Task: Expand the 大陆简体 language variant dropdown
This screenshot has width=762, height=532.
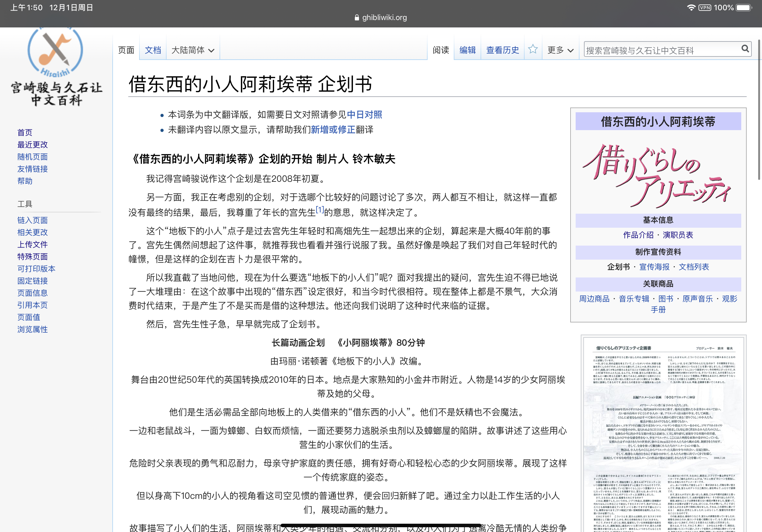Action: coord(193,50)
